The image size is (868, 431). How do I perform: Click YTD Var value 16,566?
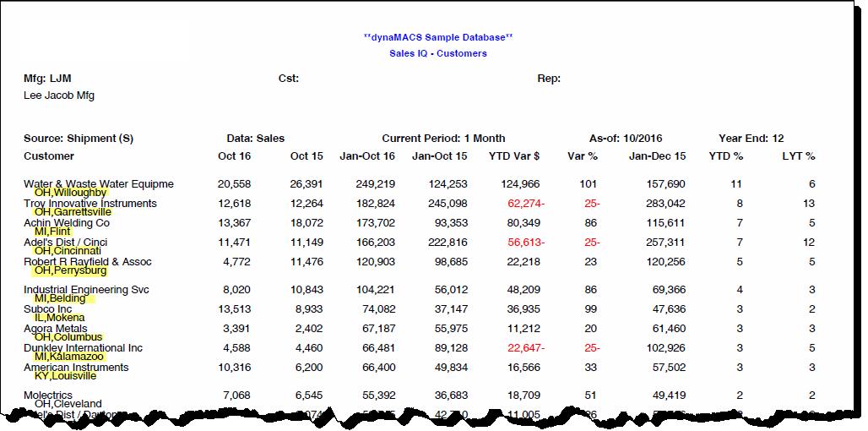pyautogui.click(x=524, y=368)
